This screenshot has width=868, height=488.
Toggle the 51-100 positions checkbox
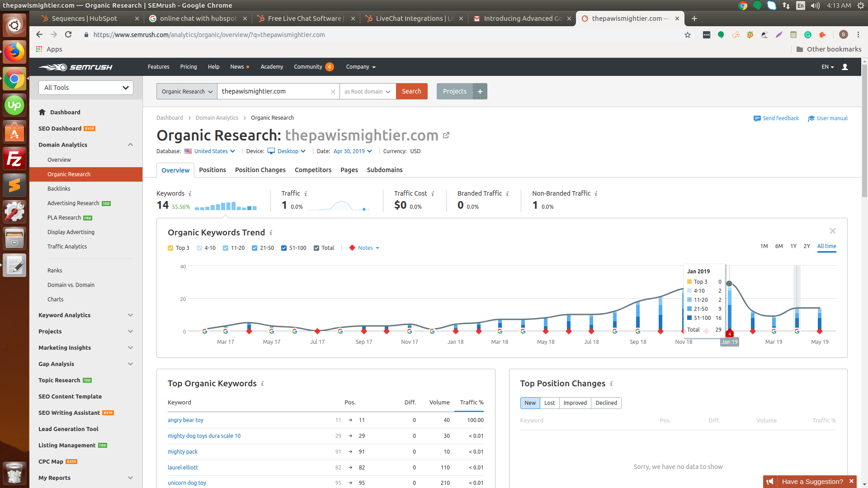pos(284,248)
